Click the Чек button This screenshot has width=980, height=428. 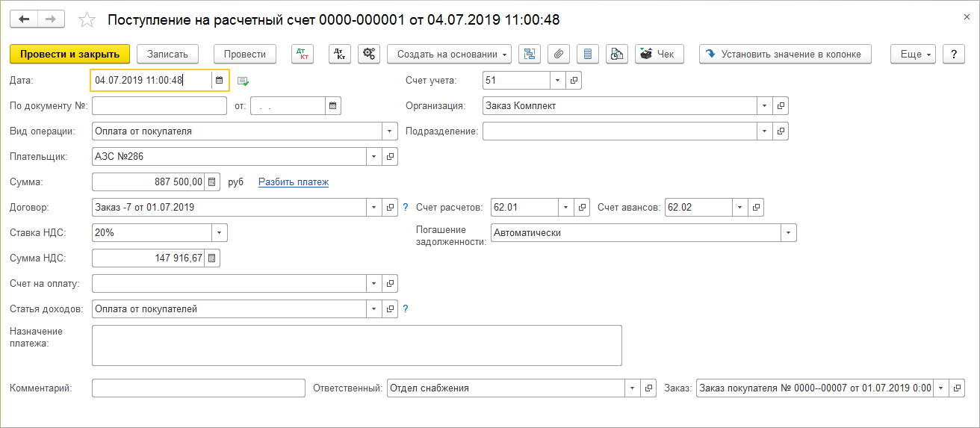pyautogui.click(x=660, y=54)
